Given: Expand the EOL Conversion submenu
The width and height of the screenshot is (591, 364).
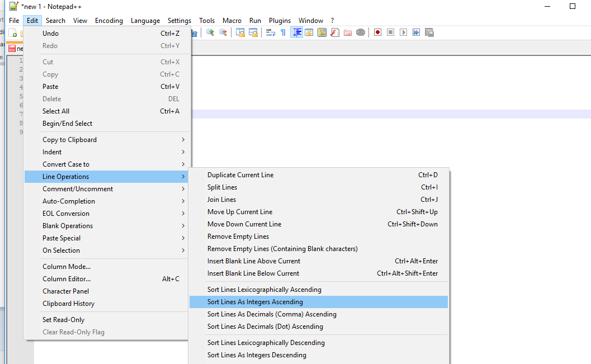Looking at the screenshot, I should pos(65,213).
